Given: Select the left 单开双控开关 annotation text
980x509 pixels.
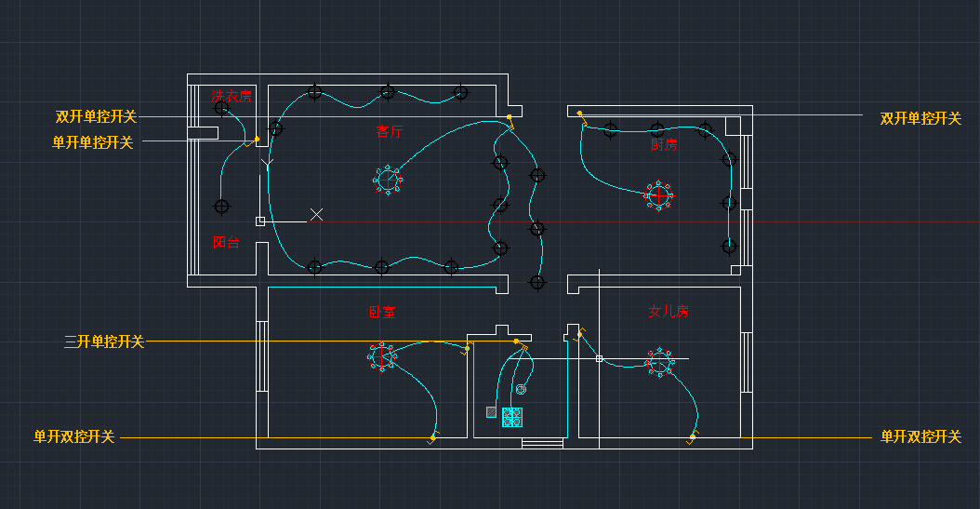Looking at the screenshot, I should click(74, 436).
